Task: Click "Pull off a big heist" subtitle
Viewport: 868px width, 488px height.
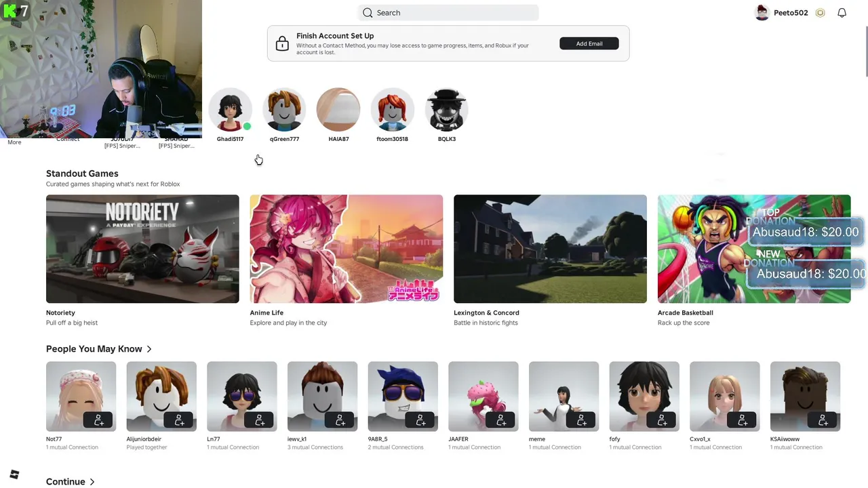Action: [72, 323]
